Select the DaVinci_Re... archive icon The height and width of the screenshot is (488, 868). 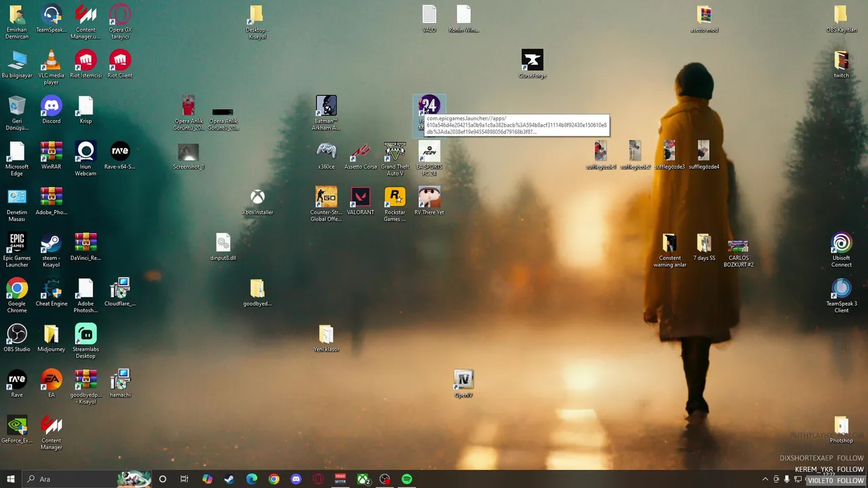[x=85, y=247]
